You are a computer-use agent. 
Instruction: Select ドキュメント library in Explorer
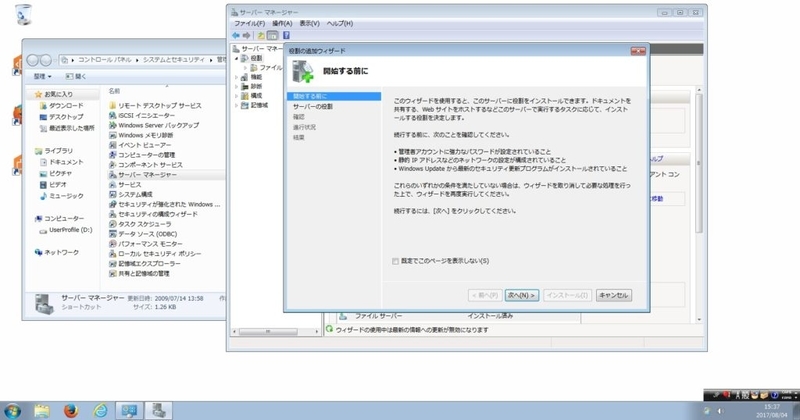click(66, 162)
